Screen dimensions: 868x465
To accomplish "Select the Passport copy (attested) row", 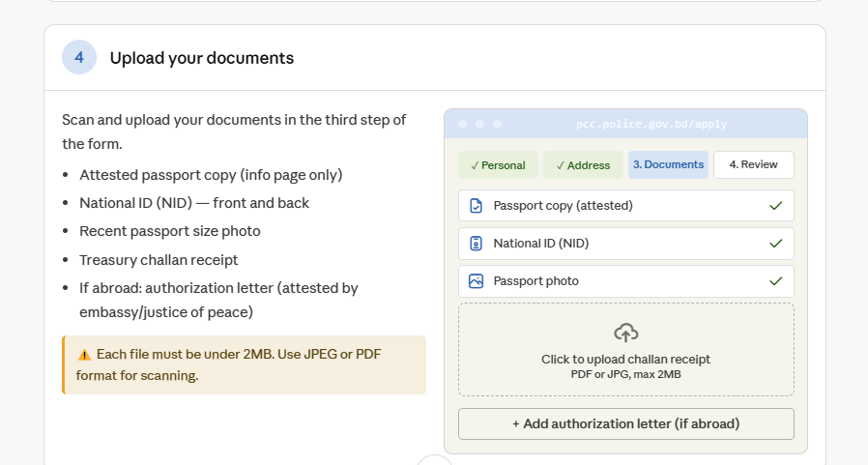I will click(x=626, y=205).
